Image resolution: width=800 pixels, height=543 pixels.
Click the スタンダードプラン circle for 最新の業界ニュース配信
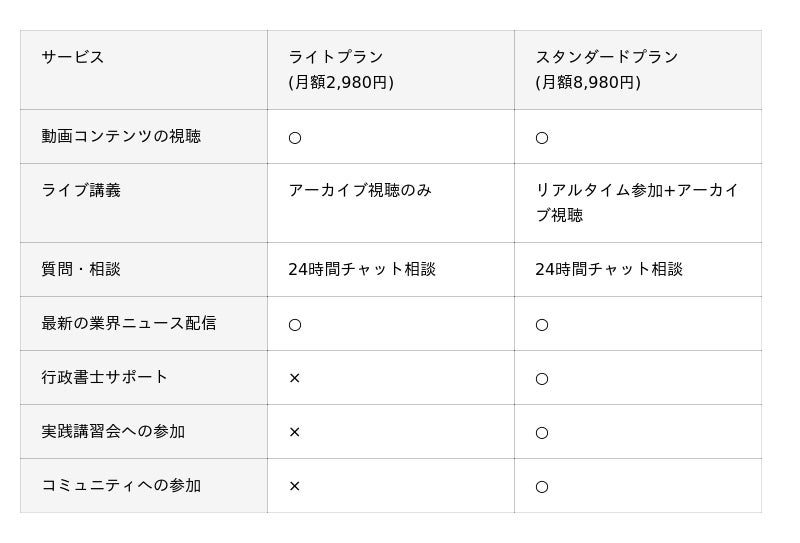(x=542, y=325)
